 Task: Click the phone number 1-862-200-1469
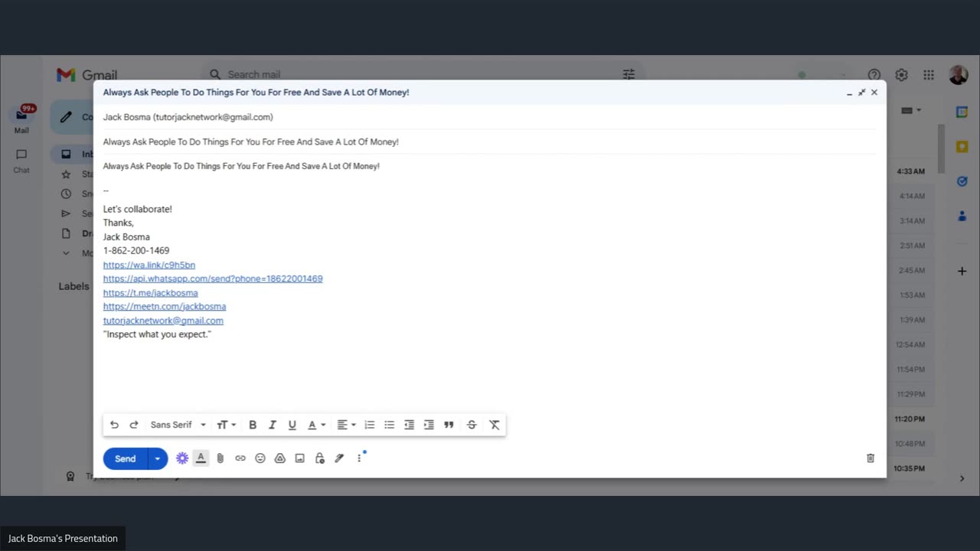click(x=136, y=250)
